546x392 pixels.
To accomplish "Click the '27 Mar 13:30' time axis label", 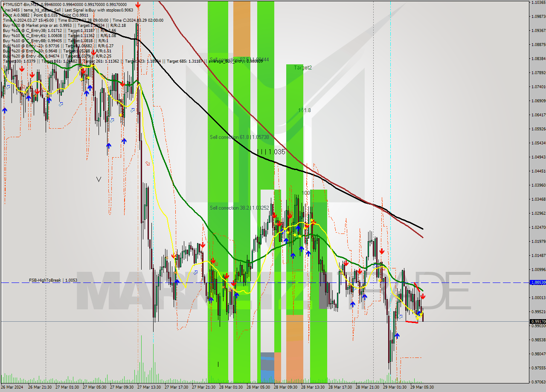I will [x=149, y=387].
